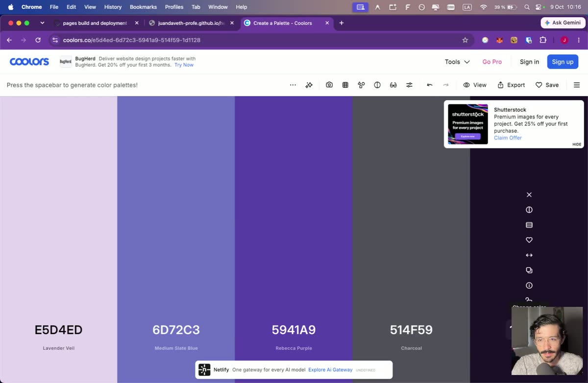Click hex code 5941A9 to edit color

pos(294,330)
